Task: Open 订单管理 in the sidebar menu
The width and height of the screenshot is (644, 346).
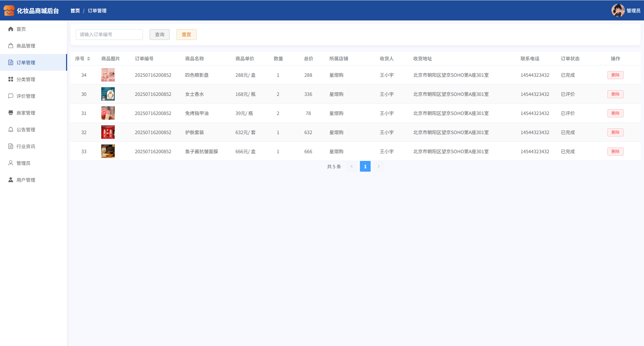Action: (x=26, y=63)
